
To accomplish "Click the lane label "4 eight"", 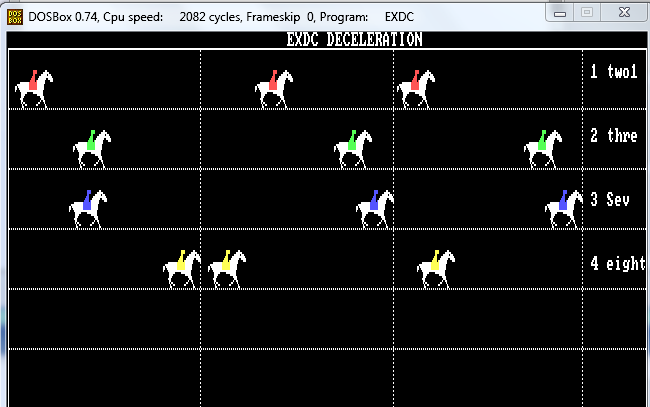I will 618,263.
